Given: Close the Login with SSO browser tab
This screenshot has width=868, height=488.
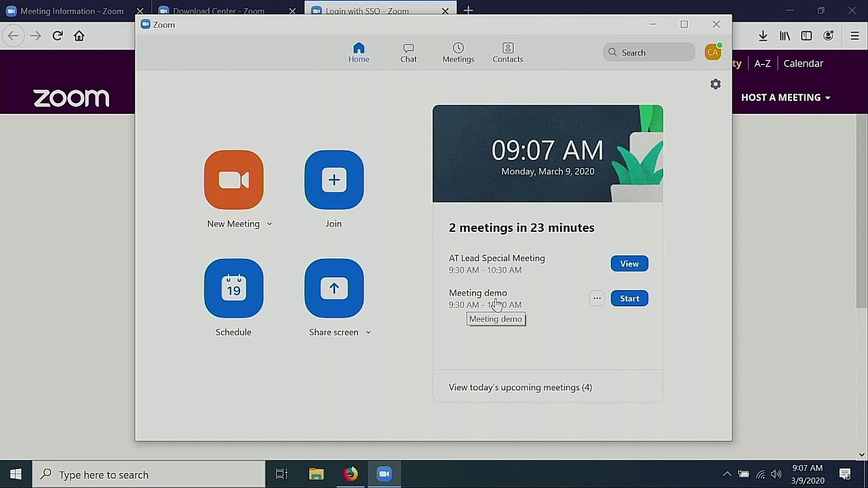Looking at the screenshot, I should 445,11.
